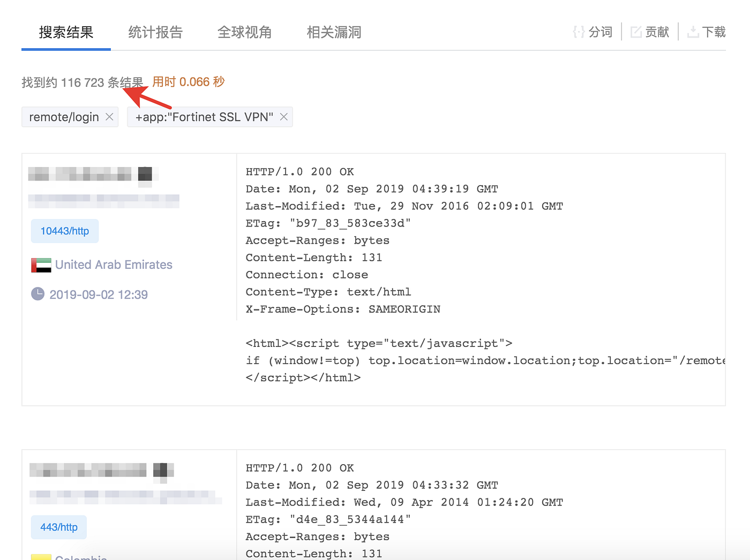Click the 10443/http port badge
The image size is (750, 560).
tap(65, 231)
